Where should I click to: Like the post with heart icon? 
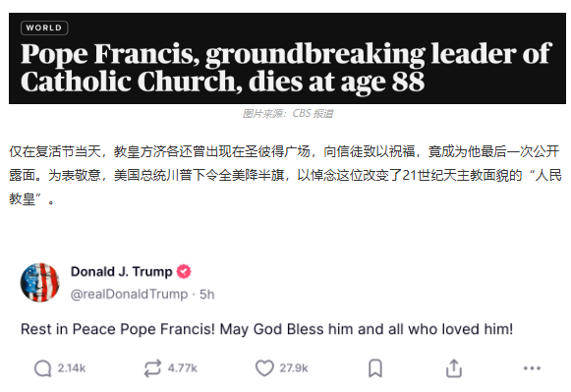[x=264, y=368]
